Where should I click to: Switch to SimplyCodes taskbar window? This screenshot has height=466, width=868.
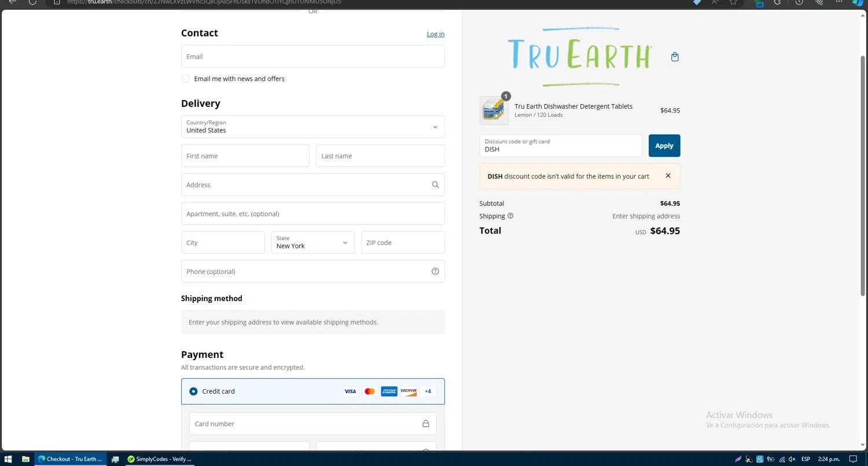click(x=160, y=459)
